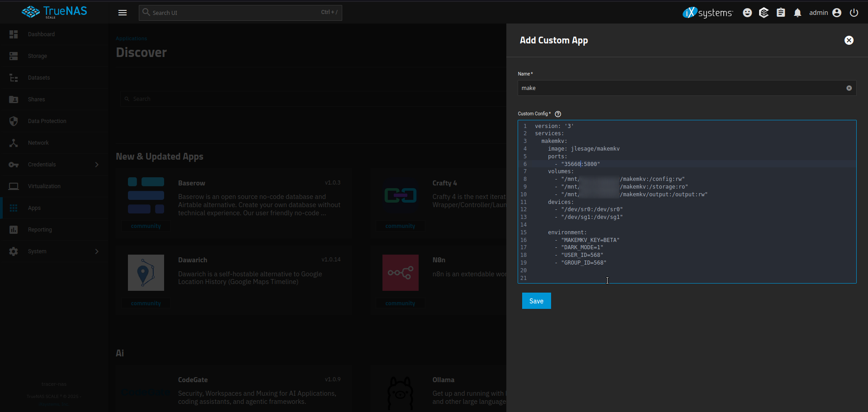Click the power button icon
The height and width of the screenshot is (412, 868).
coord(854,13)
